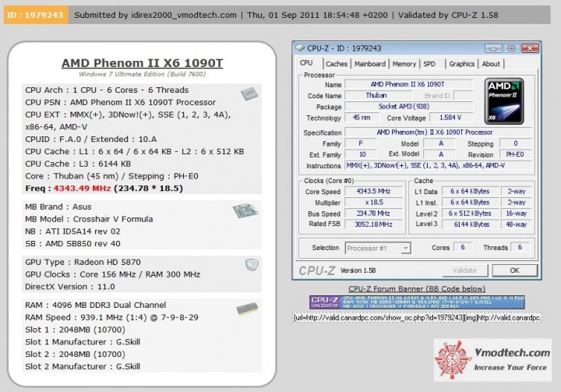Click the CPU-Z Validator forum banner image
Screen dimensions: 561x392
pyautogui.click(x=417, y=302)
